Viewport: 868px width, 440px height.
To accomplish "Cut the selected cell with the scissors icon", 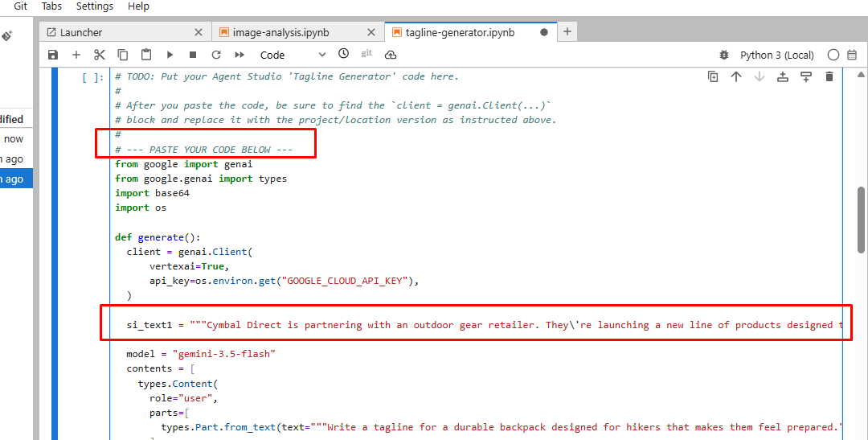I will click(x=100, y=55).
